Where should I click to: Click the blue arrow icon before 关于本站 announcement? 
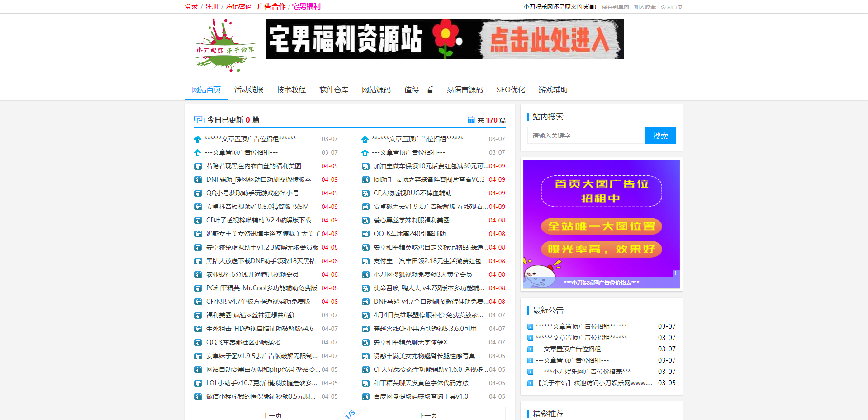(x=530, y=383)
